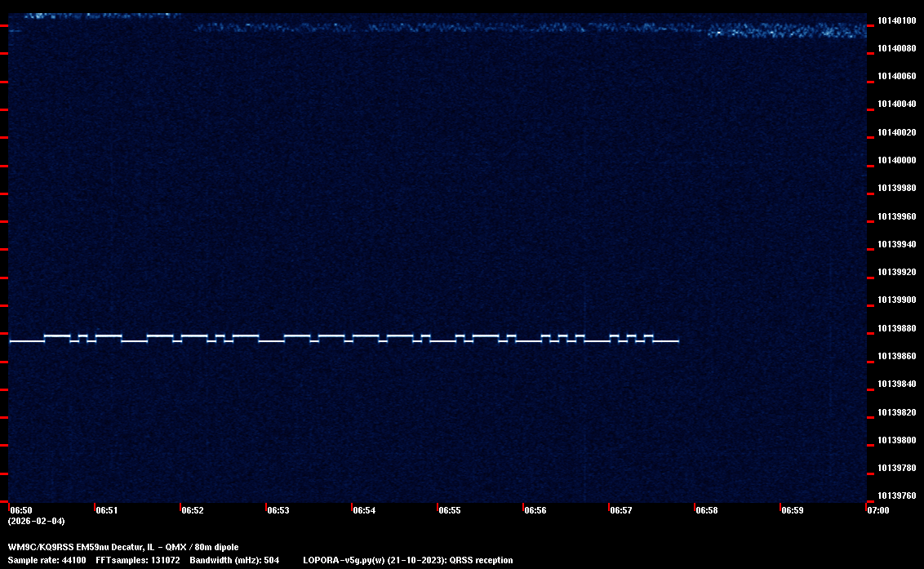Click the 06:50 time label
924x569 pixels.
coord(21,510)
